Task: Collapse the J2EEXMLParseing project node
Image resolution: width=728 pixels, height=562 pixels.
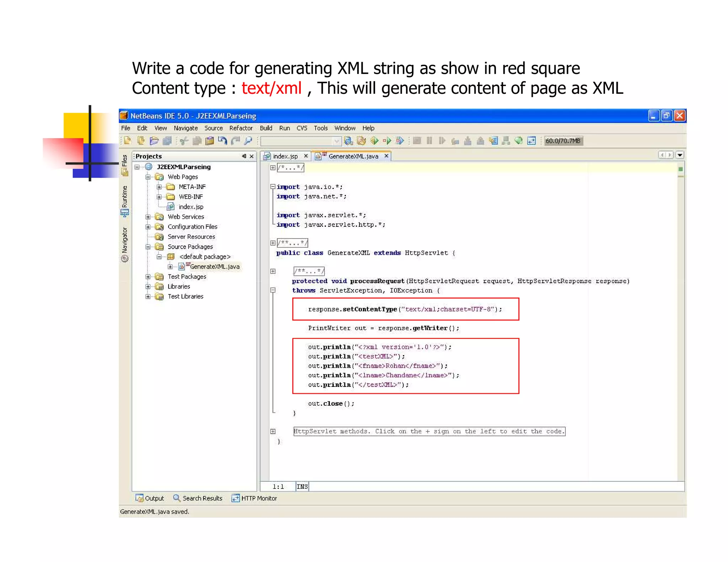Action: (x=137, y=167)
